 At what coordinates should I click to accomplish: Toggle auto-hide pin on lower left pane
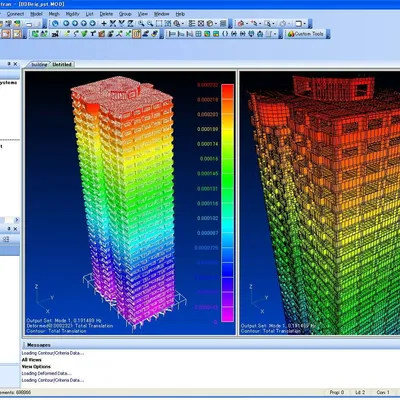9,229
